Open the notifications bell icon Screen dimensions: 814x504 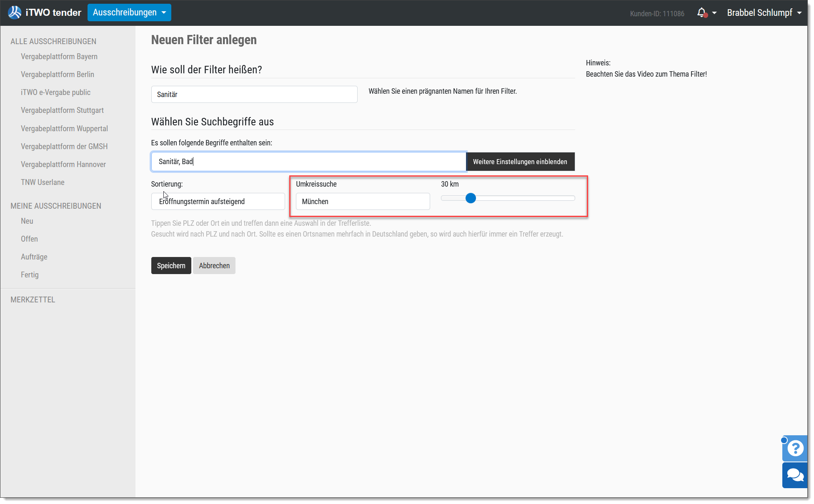coord(702,13)
